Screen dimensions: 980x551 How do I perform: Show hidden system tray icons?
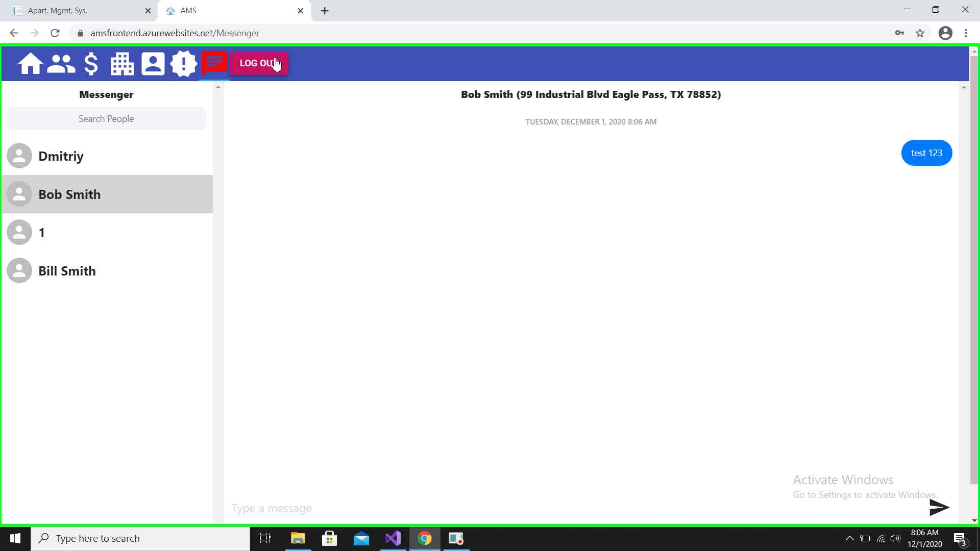[x=850, y=538]
